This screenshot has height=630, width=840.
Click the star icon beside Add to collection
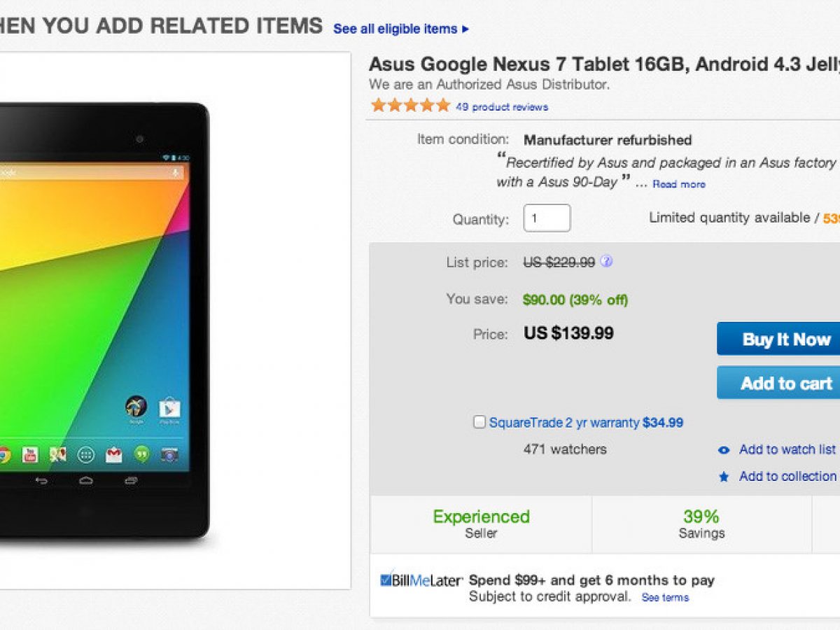(724, 477)
